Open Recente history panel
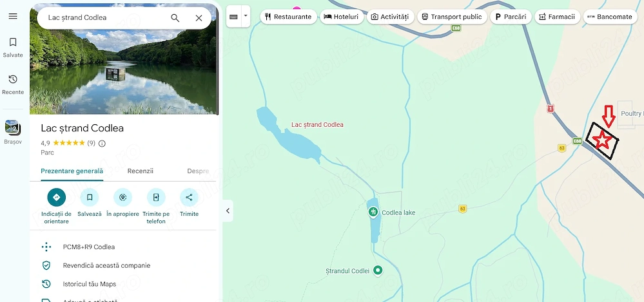 click(x=13, y=85)
